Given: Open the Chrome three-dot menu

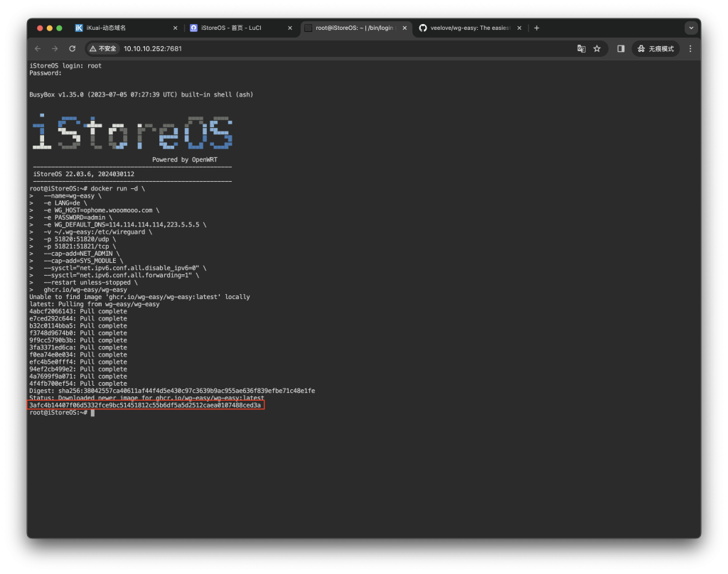Looking at the screenshot, I should (x=690, y=49).
